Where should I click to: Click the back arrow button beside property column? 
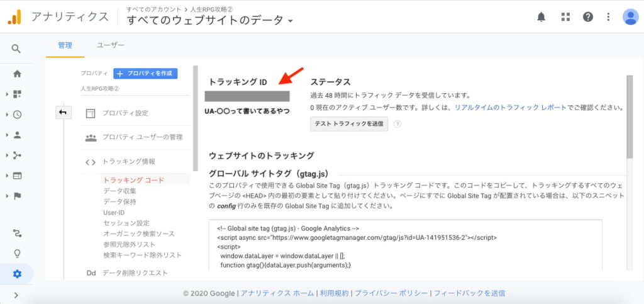tap(64, 113)
